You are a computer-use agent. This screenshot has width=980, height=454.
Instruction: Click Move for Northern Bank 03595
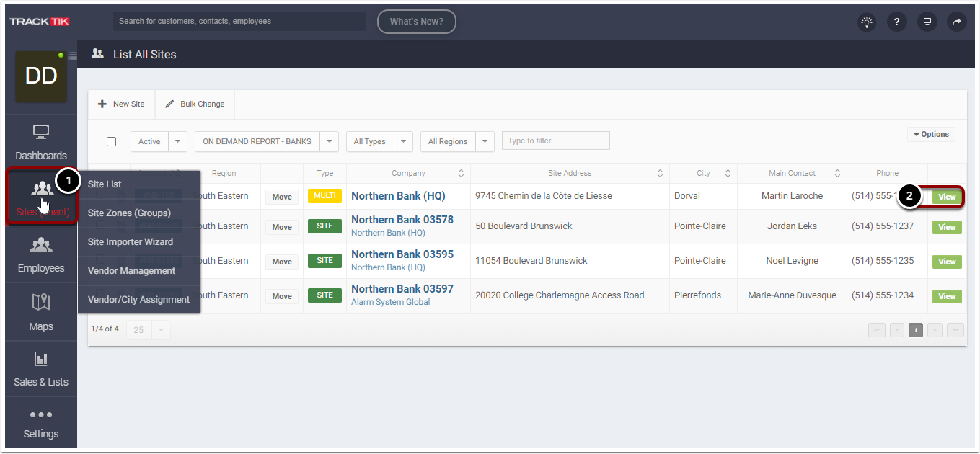(x=282, y=262)
